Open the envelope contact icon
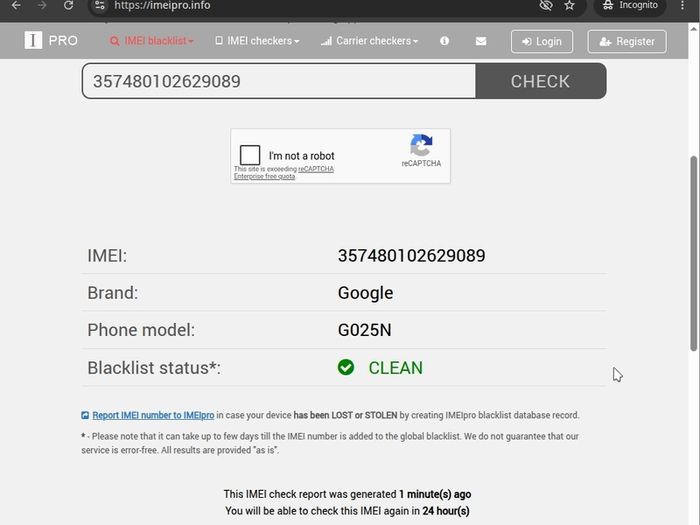The image size is (700, 525). click(481, 41)
